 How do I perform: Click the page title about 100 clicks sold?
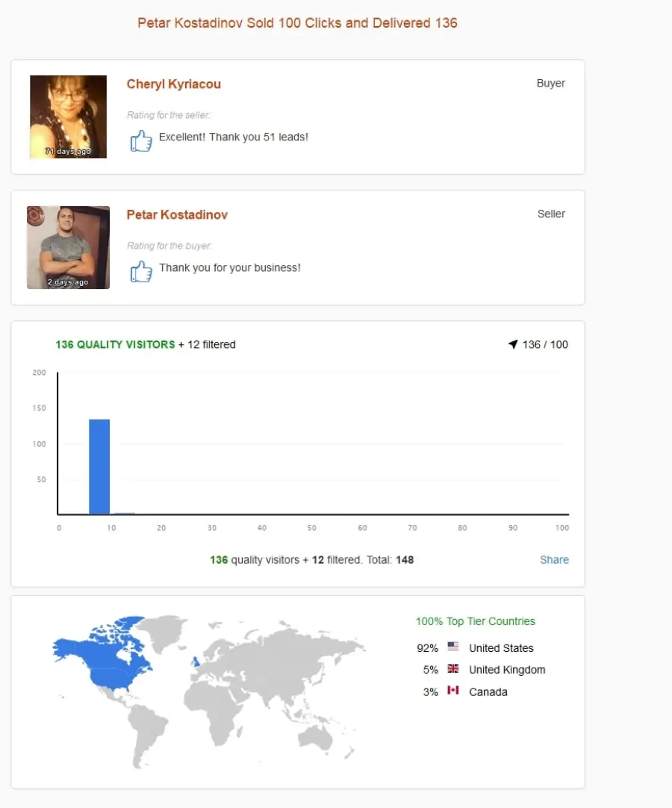pos(297,23)
